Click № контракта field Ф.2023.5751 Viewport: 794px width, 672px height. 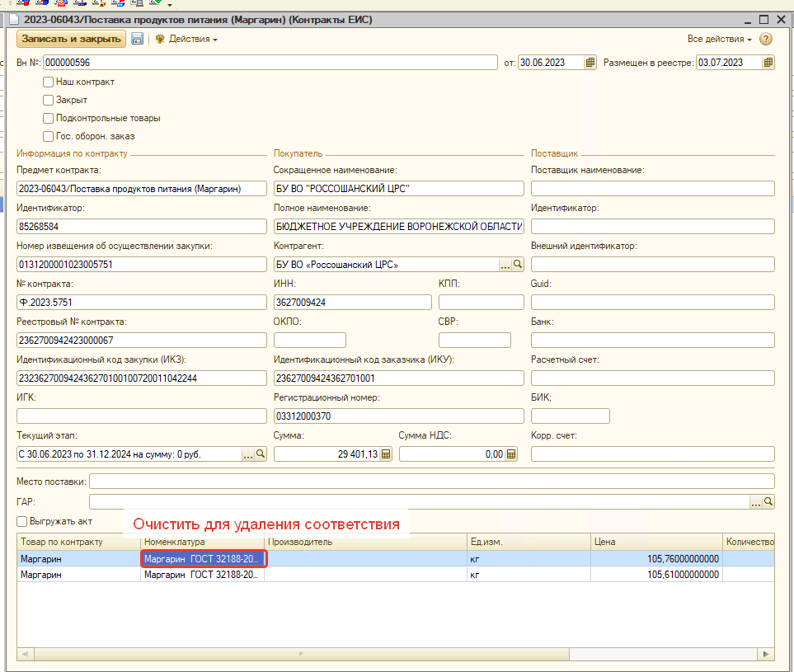[142, 303]
